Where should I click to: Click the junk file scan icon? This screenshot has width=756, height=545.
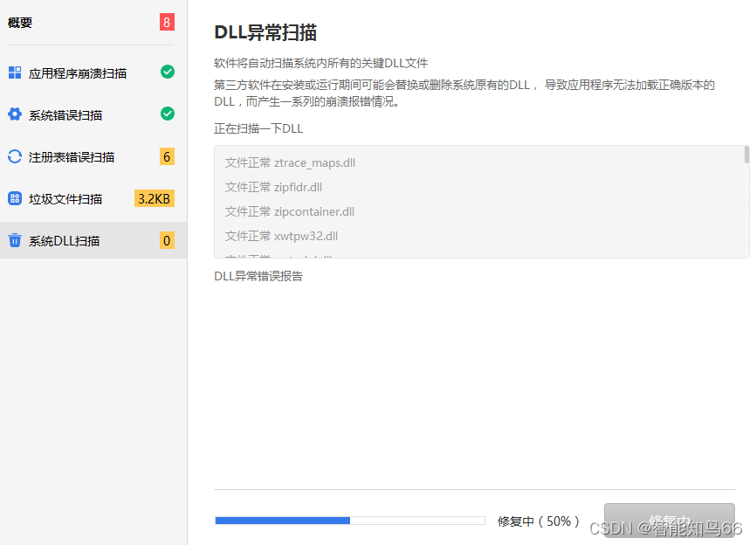click(x=15, y=198)
